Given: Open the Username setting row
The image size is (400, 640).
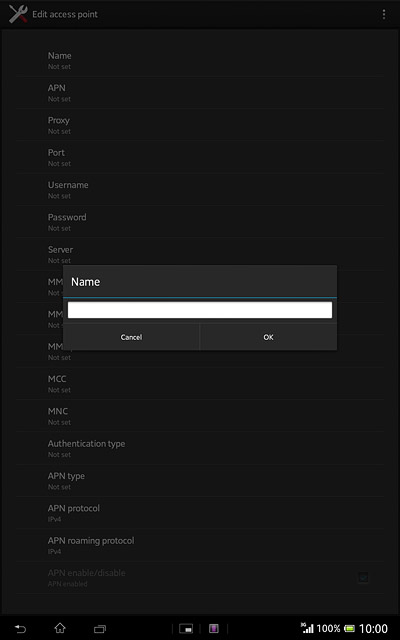Looking at the screenshot, I should point(200,190).
